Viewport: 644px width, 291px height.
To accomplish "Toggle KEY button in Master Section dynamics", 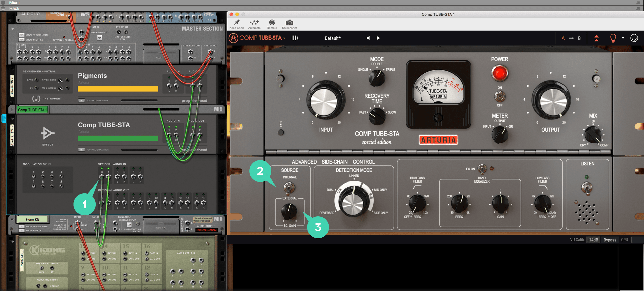I will [x=100, y=38].
